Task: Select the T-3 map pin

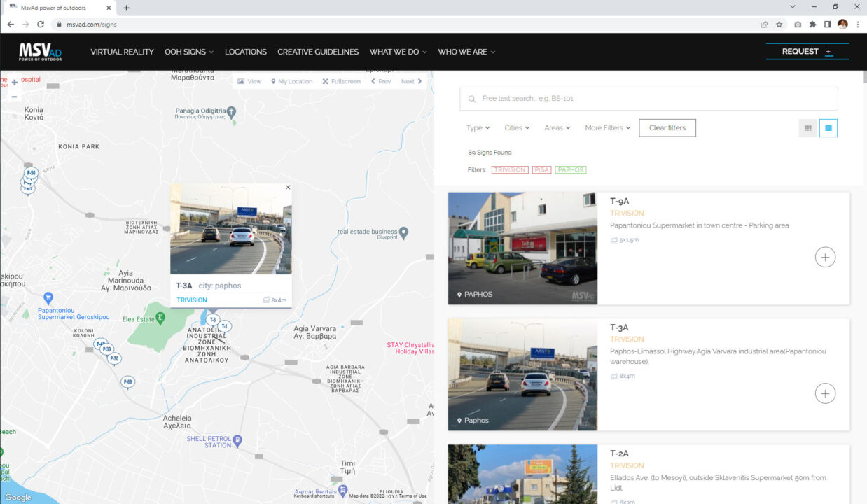Action: [213, 320]
